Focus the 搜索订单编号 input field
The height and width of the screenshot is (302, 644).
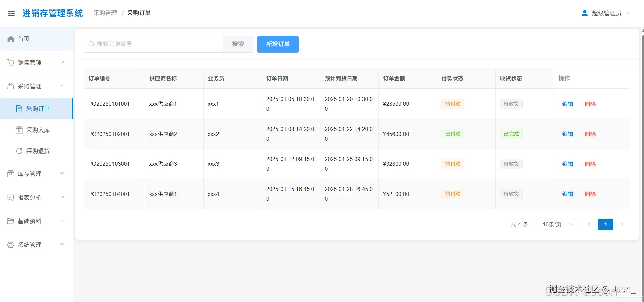click(153, 44)
